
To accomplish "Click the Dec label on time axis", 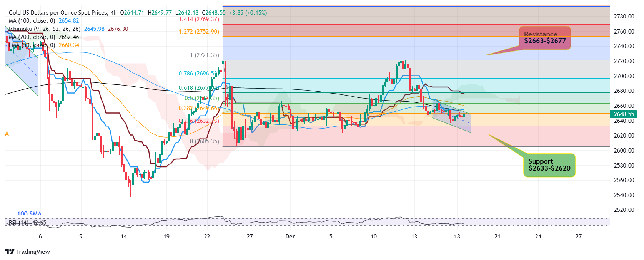I will (290, 237).
